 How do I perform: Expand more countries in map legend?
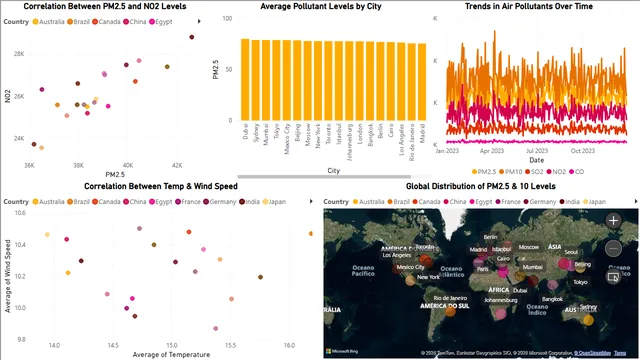click(x=636, y=201)
